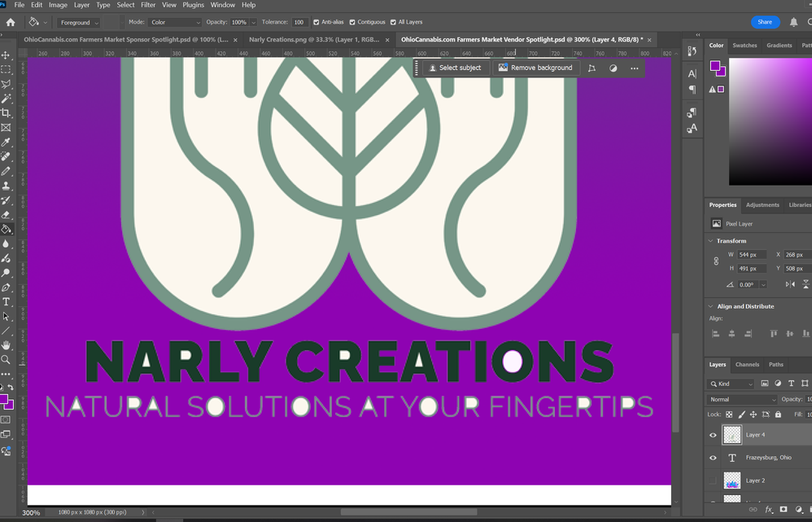Open the layer Kind filter dropdown

(x=731, y=384)
